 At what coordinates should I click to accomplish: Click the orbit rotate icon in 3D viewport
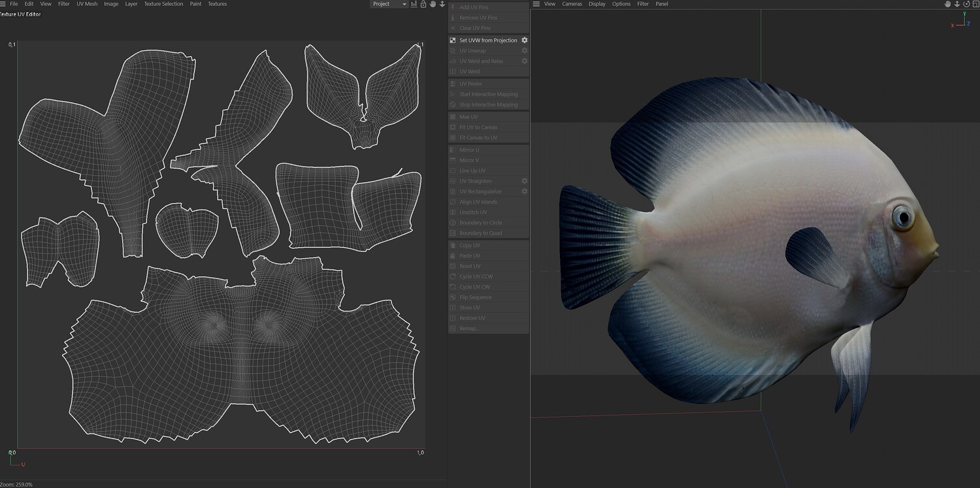(x=966, y=4)
